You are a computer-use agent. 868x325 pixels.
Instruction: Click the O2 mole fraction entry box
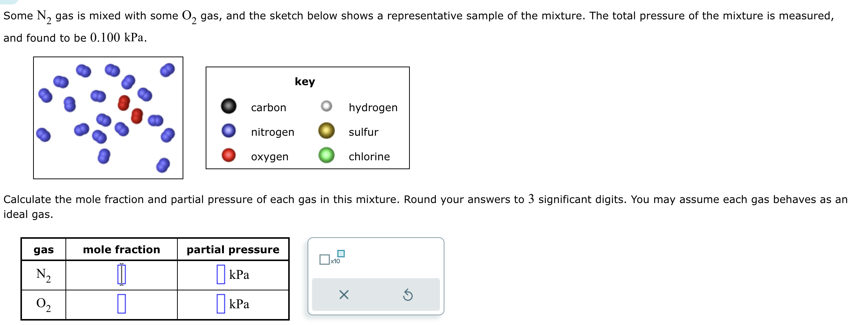tap(121, 304)
